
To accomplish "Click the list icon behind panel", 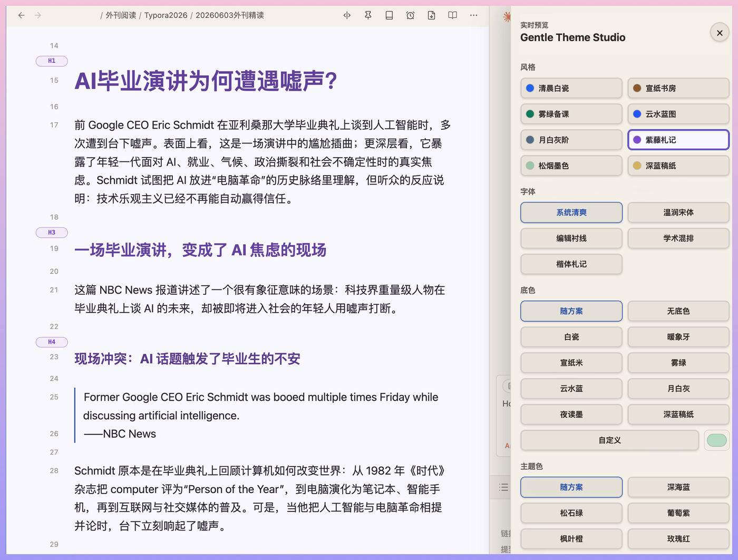I will tap(503, 487).
